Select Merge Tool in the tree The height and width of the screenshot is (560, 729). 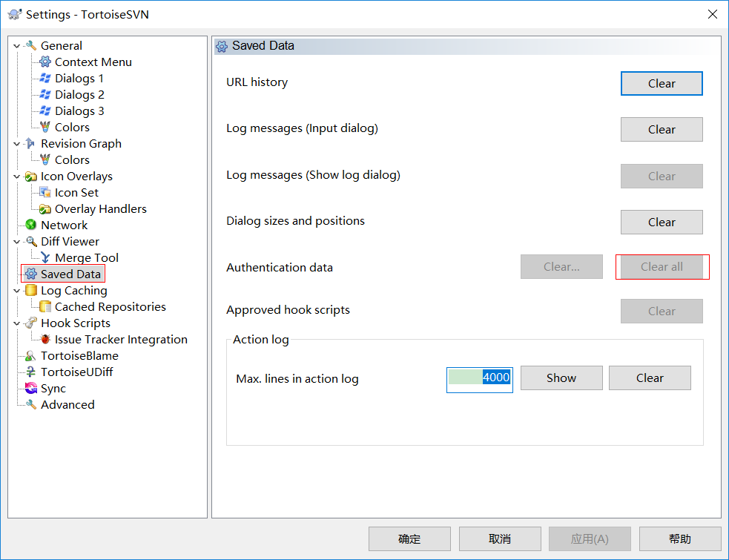pos(87,257)
